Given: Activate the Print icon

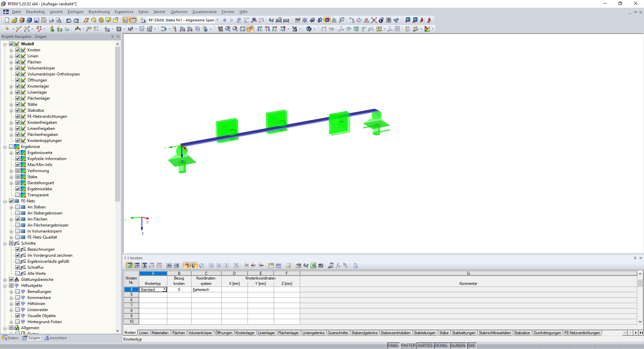Looking at the screenshot, I should (x=51, y=20).
